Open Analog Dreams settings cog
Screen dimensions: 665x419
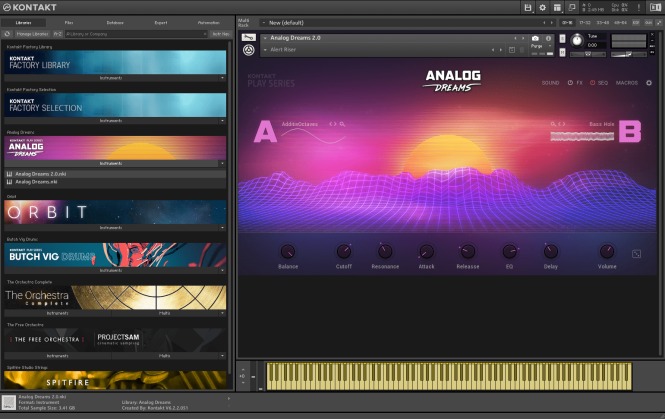[x=648, y=83]
